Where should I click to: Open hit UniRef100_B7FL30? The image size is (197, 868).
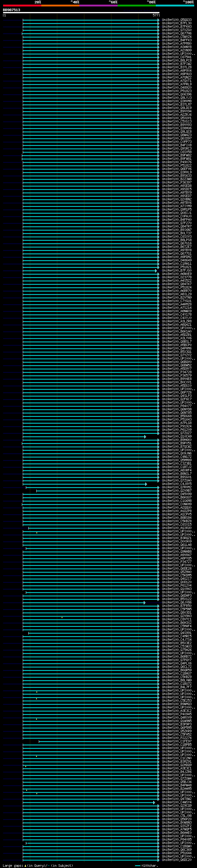(177, 23)
